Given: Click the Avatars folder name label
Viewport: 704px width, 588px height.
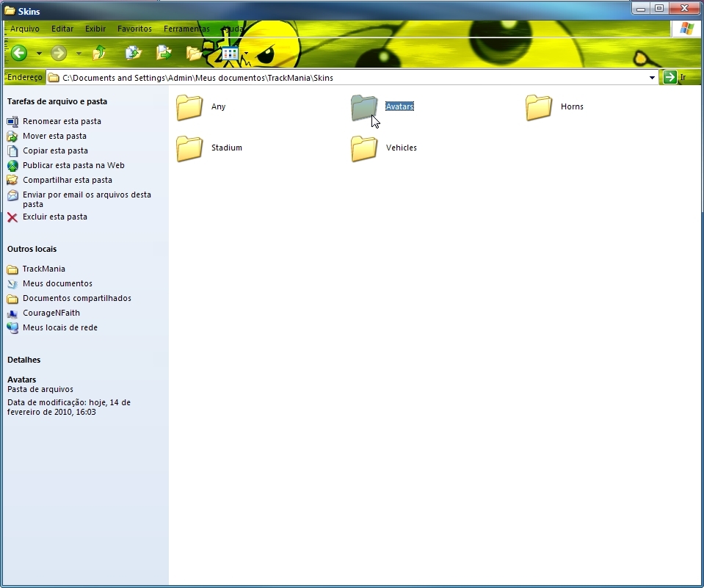Looking at the screenshot, I should [x=399, y=106].
